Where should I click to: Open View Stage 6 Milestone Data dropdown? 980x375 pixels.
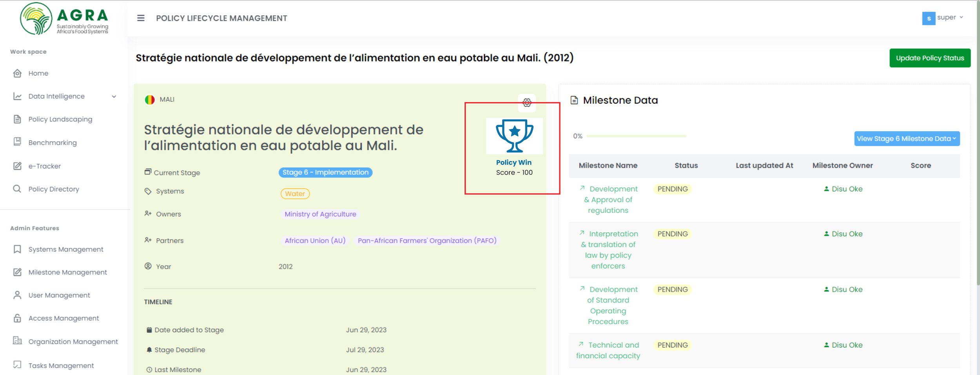tap(907, 139)
